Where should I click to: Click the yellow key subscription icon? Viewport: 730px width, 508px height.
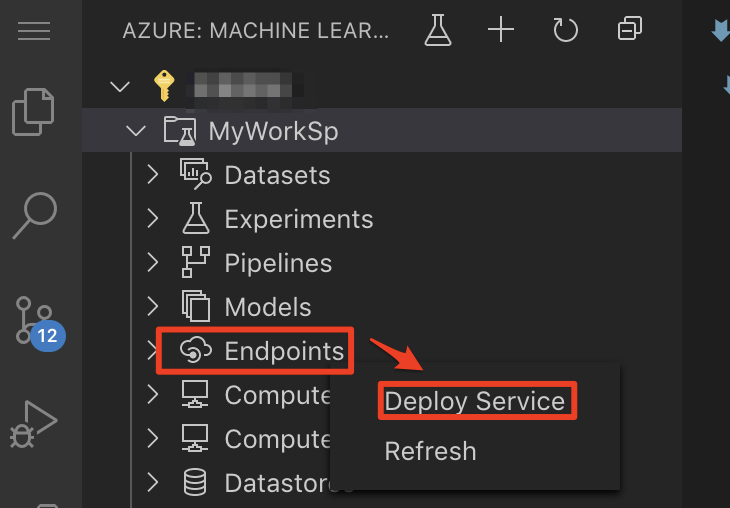click(164, 86)
